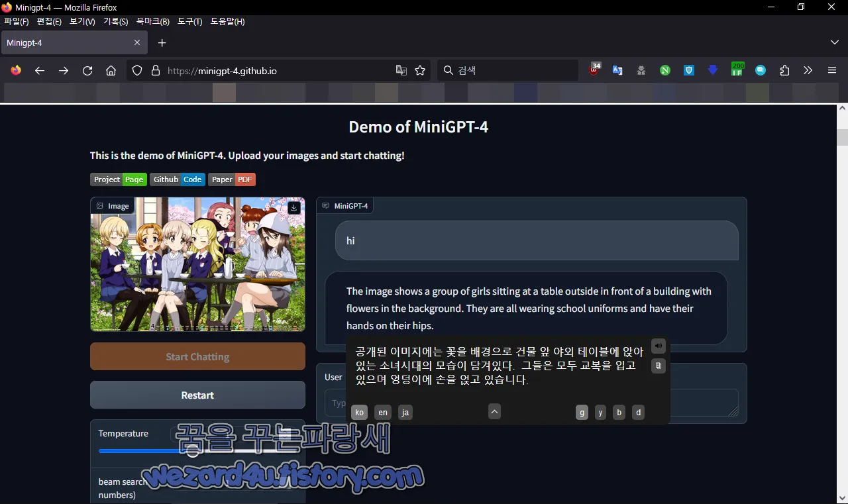Click the 'hi' chat message
The height and width of the screenshot is (504, 848).
coord(537,240)
